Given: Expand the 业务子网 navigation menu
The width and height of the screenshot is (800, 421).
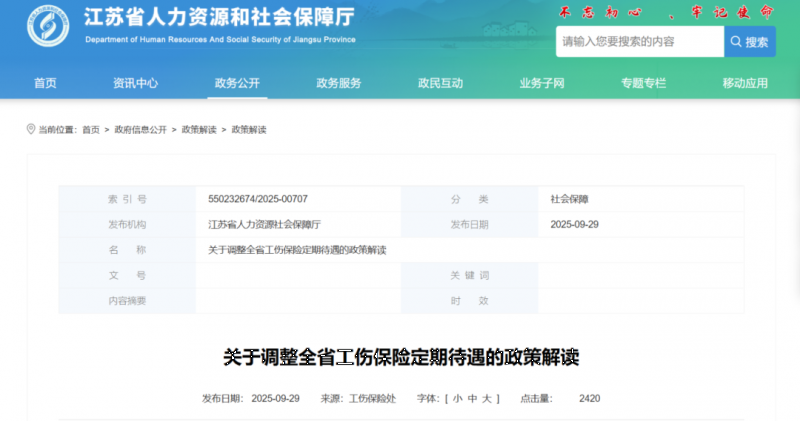Looking at the screenshot, I should 542,83.
